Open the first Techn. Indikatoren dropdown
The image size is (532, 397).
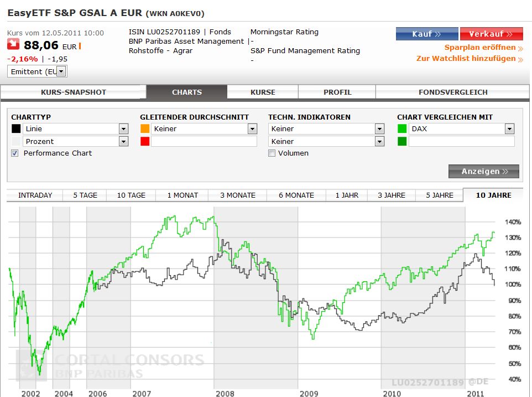point(326,128)
